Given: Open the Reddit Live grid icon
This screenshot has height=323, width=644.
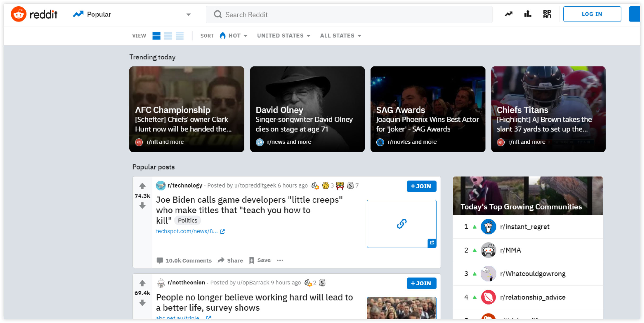Looking at the screenshot, I should click(547, 14).
